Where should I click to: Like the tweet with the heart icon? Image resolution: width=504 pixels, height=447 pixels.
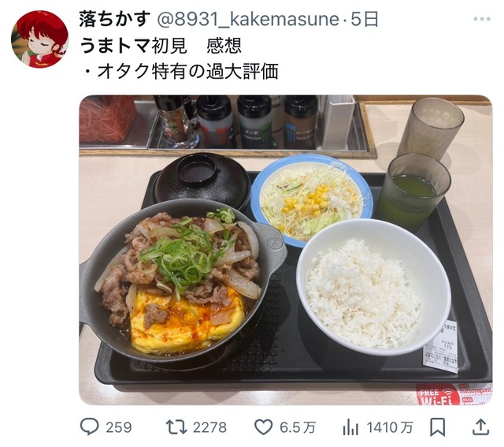[x=264, y=427]
